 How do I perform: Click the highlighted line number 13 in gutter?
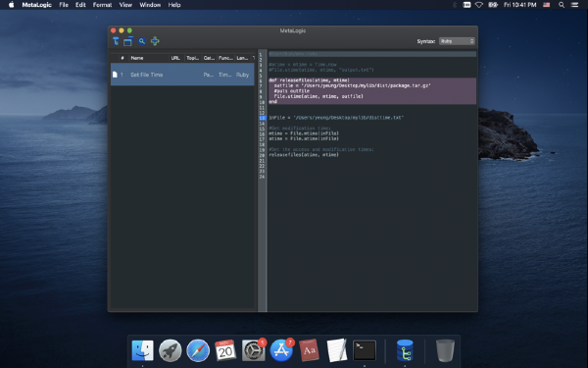click(262, 118)
